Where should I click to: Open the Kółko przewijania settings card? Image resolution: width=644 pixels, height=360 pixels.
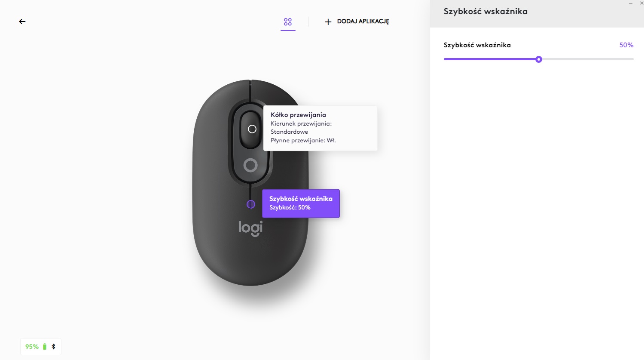[320, 128]
